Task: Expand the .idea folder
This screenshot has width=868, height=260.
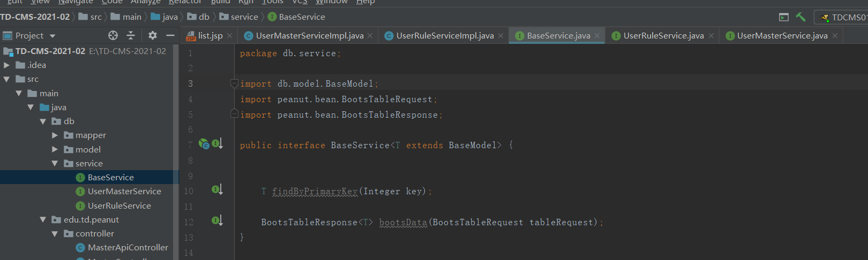Action: 6,65
